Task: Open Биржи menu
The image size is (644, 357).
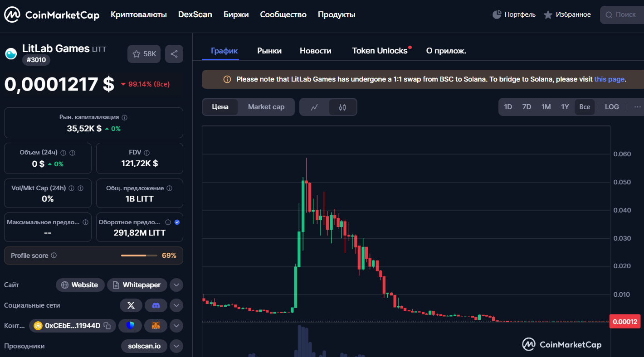Action: tap(236, 14)
